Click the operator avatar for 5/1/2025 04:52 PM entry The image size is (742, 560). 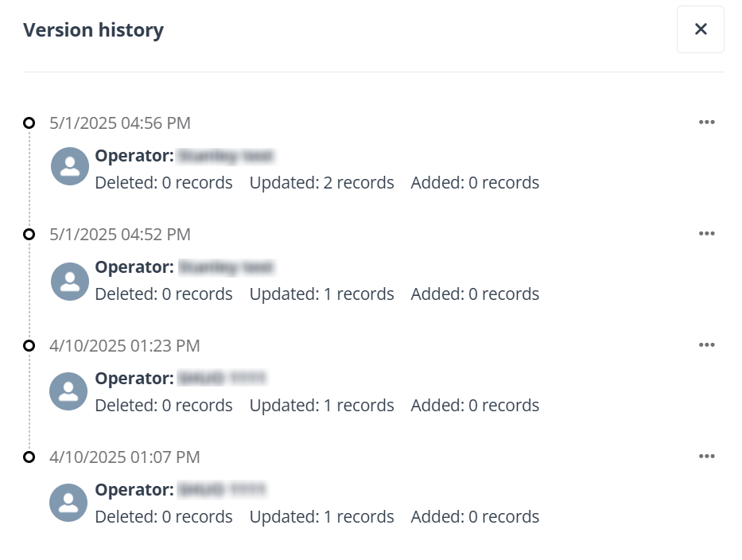69,281
